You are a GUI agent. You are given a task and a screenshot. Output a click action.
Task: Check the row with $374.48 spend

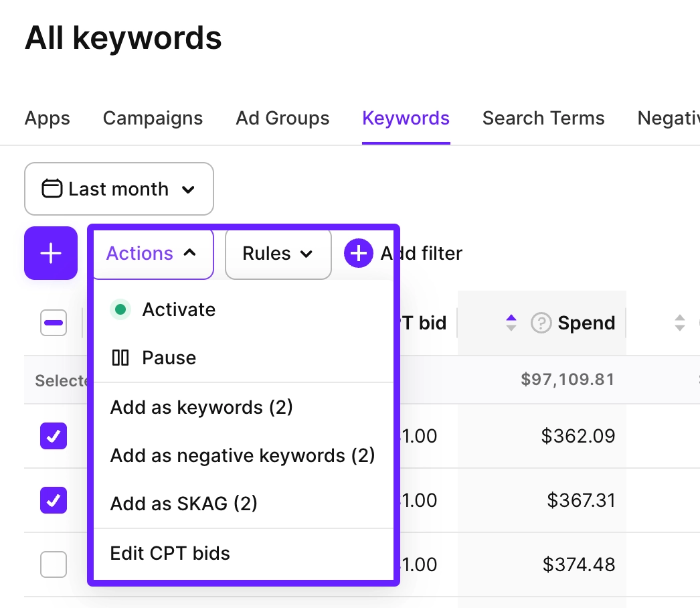(54, 564)
